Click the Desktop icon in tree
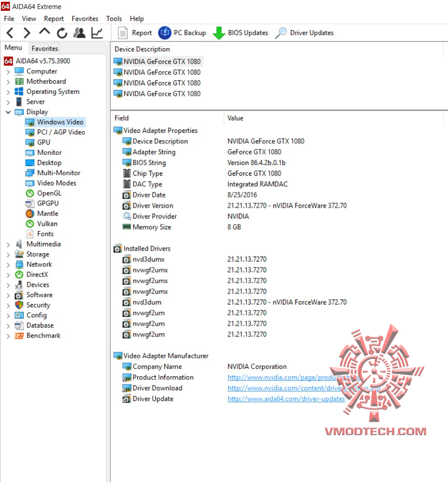Screen dimensions: 448x482 tap(30, 163)
